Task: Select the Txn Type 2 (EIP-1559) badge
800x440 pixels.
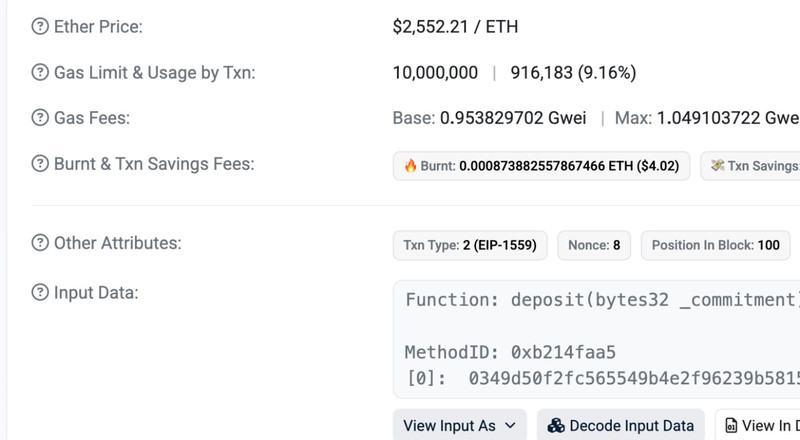Action: pyautogui.click(x=470, y=245)
